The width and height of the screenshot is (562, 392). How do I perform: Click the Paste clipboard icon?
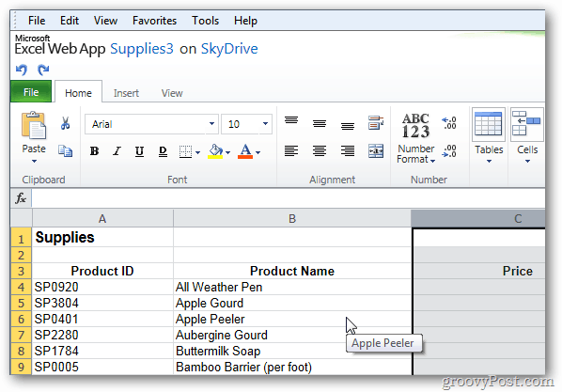[x=34, y=125]
